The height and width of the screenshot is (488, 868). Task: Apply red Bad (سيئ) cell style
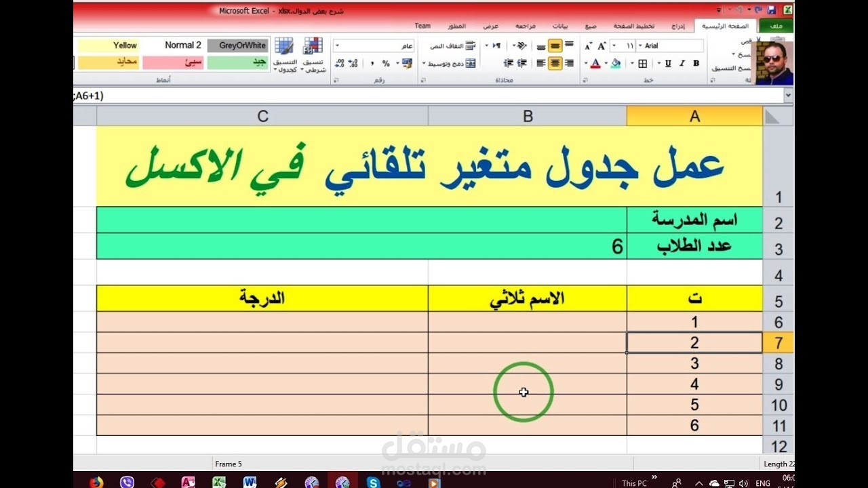pyautogui.click(x=172, y=62)
